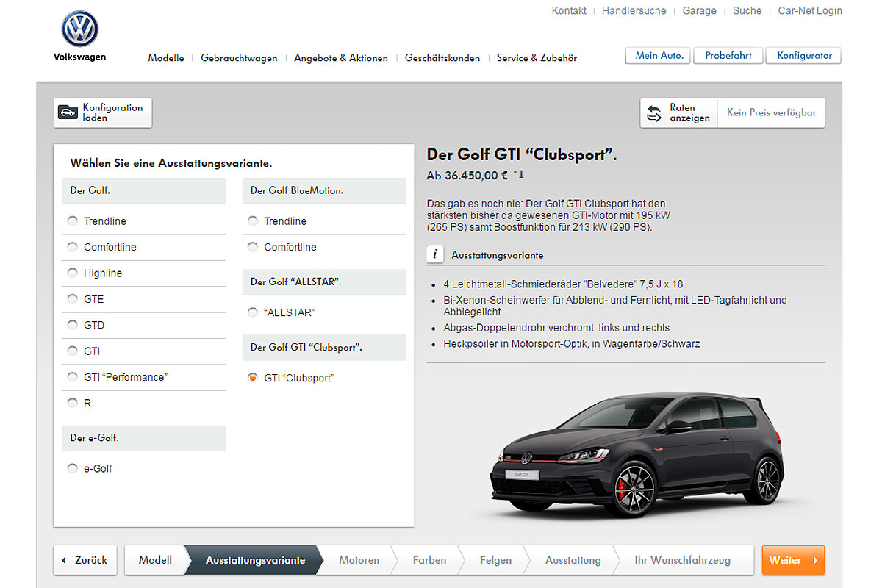Click the right arrow on Weiter button
This screenshot has height=588, width=882.
pyautogui.click(x=815, y=560)
